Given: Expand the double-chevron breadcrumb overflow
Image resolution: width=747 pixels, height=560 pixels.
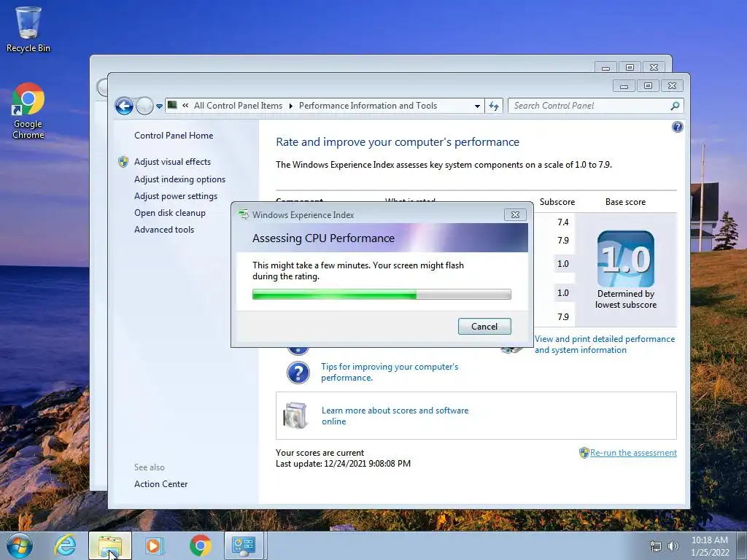Looking at the screenshot, I should click(x=185, y=106).
